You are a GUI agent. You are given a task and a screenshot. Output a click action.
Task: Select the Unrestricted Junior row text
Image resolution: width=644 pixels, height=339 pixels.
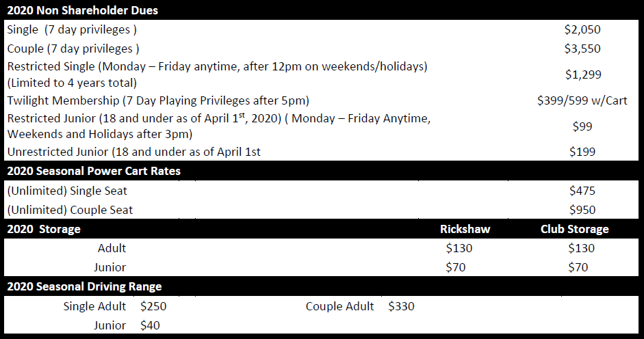(133, 152)
